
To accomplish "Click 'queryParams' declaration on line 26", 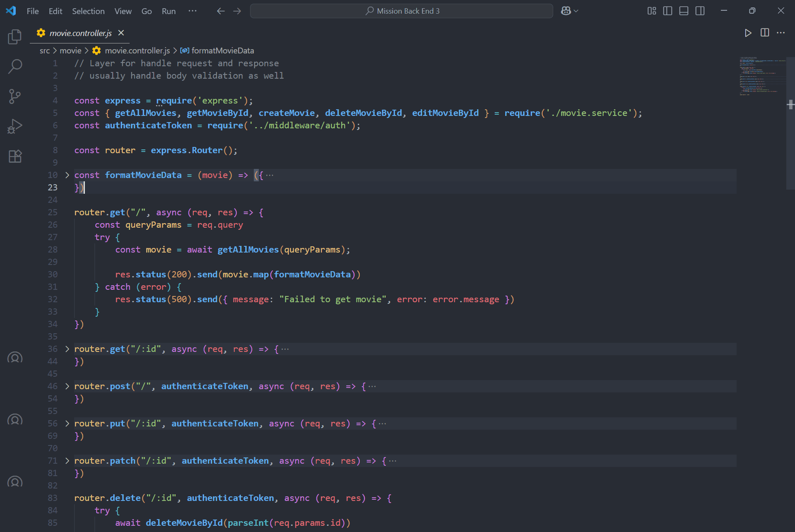I will (x=153, y=225).
